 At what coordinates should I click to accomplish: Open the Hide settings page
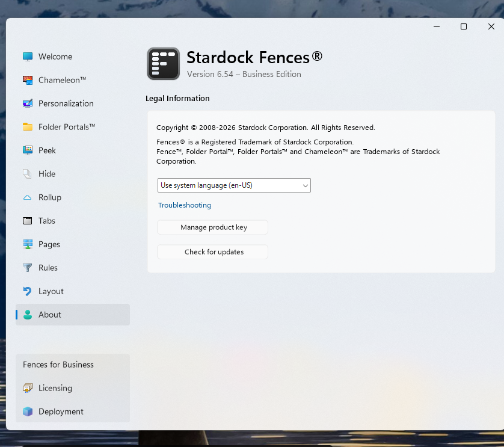[x=73, y=174]
